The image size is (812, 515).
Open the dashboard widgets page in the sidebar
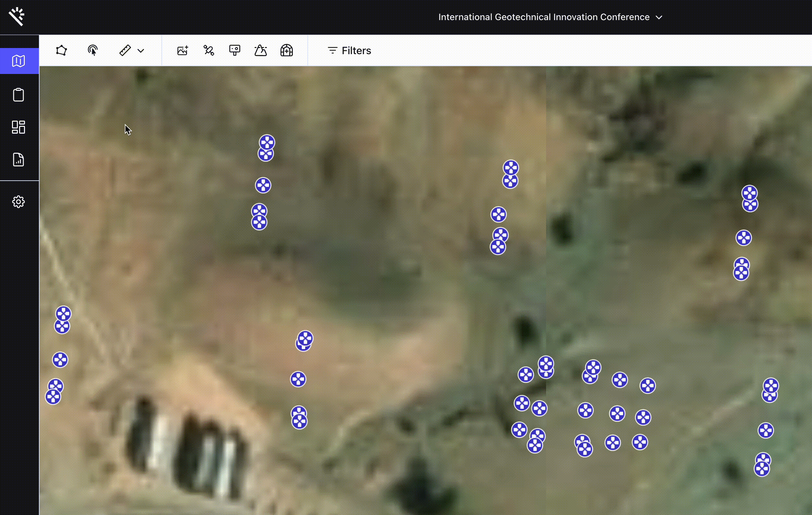pyautogui.click(x=18, y=127)
